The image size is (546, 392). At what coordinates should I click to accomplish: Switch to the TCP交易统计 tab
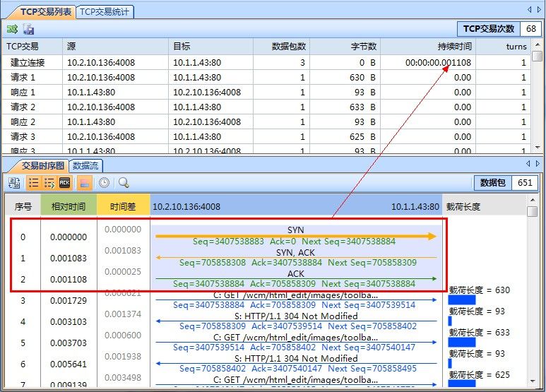(x=105, y=12)
